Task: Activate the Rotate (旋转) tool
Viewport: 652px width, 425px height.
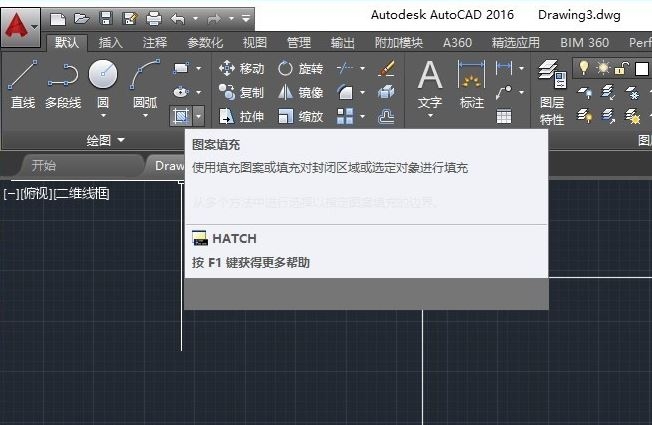Action: (x=301, y=68)
